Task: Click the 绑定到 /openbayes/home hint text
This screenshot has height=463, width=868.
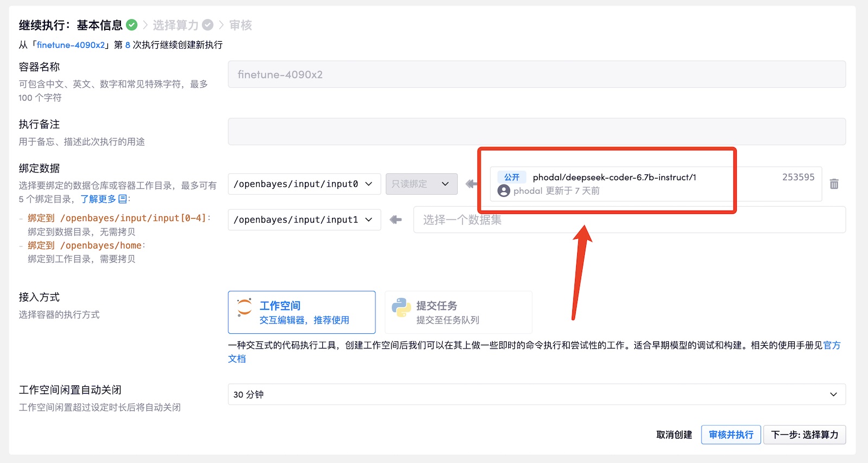Action: click(85, 245)
